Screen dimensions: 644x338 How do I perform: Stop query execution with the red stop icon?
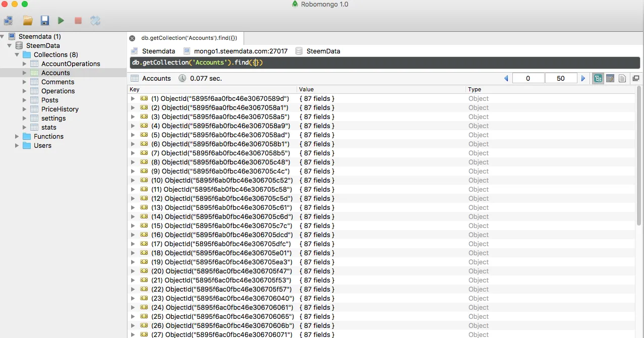coord(78,21)
